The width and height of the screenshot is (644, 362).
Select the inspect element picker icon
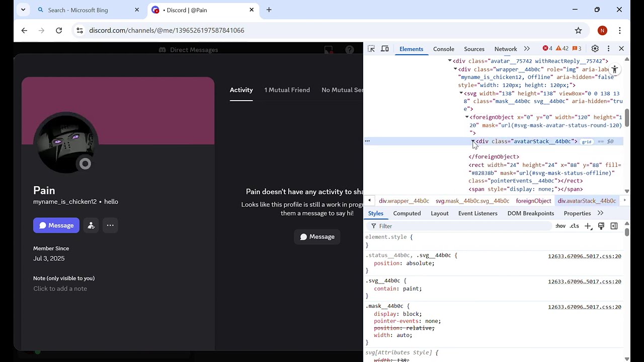pyautogui.click(x=371, y=49)
